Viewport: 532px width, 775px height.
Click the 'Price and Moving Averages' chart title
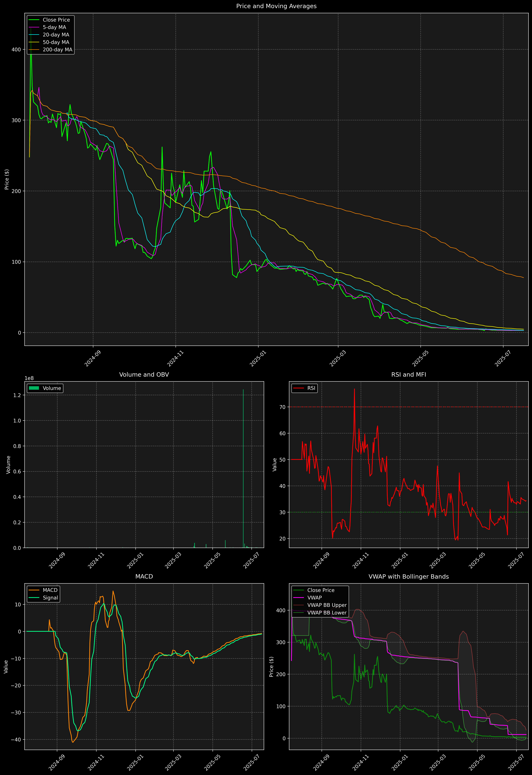(276, 6)
